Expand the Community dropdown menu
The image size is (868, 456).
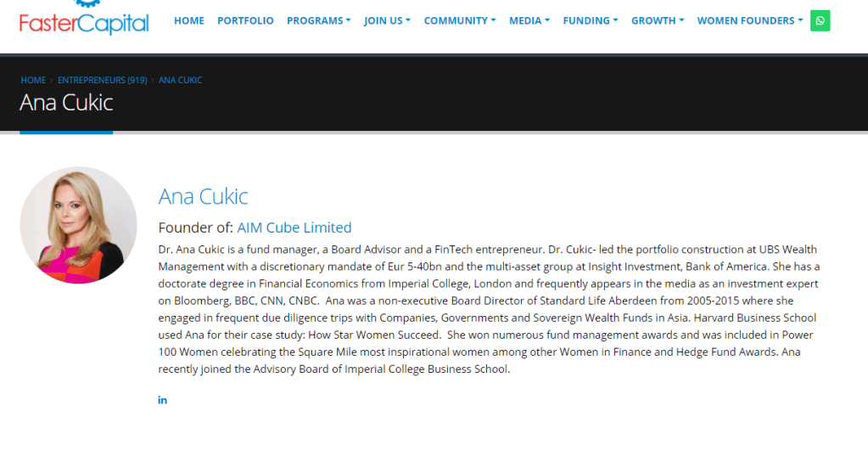click(459, 20)
